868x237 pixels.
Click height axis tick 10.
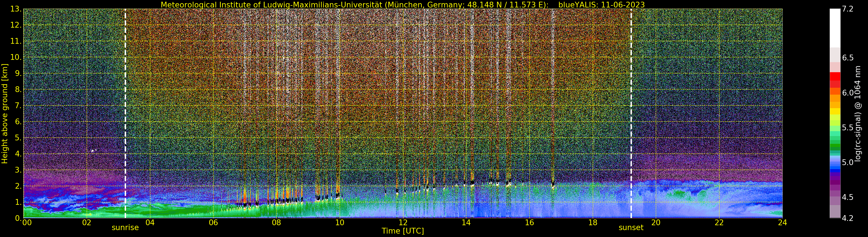click(16, 58)
